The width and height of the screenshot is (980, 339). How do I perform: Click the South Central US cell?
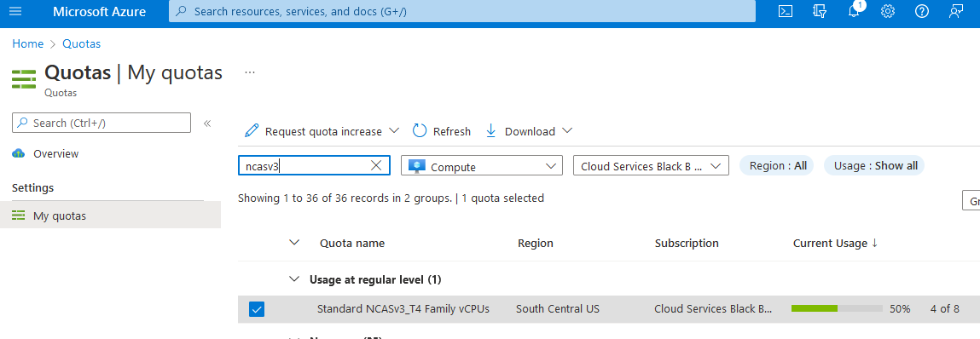[558, 309]
